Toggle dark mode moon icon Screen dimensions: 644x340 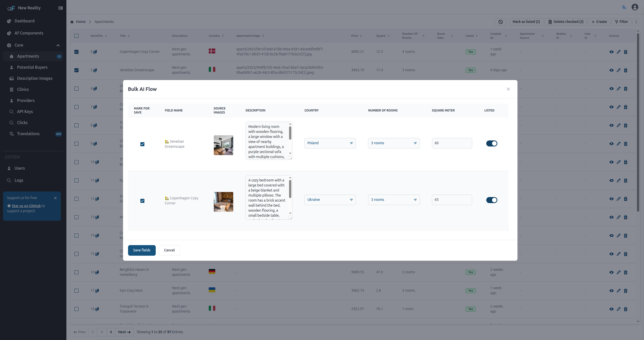coord(624,7)
